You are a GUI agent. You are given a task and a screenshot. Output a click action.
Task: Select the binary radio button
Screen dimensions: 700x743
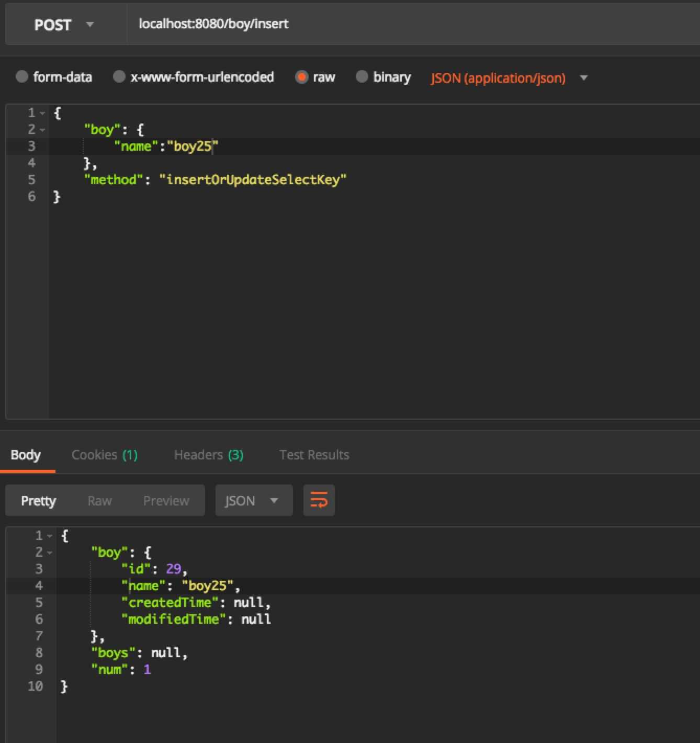point(362,77)
